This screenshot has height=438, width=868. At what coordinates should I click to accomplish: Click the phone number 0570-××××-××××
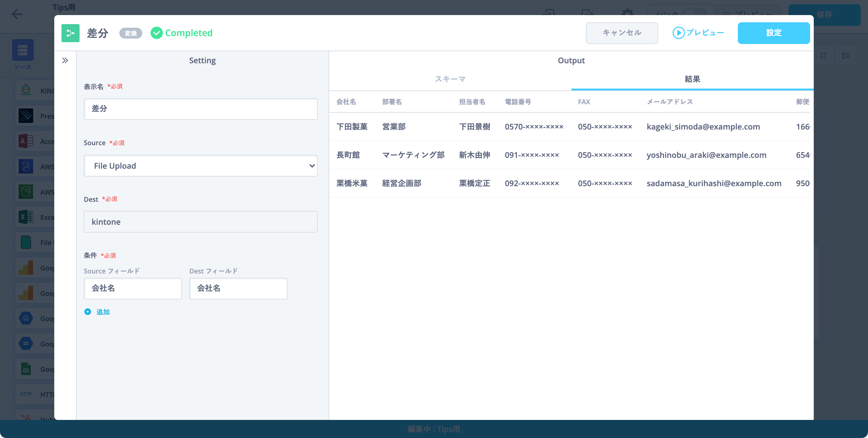(534, 127)
